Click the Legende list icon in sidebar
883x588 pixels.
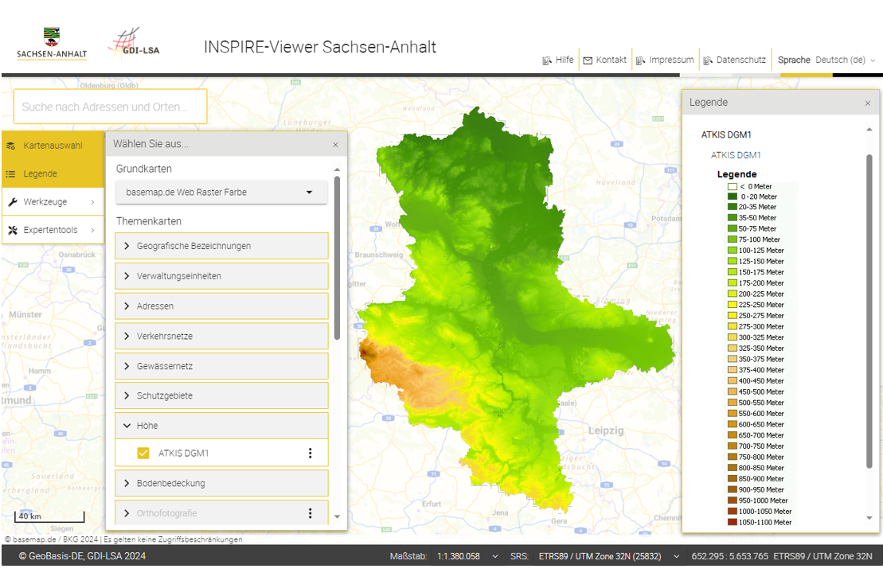(11, 174)
